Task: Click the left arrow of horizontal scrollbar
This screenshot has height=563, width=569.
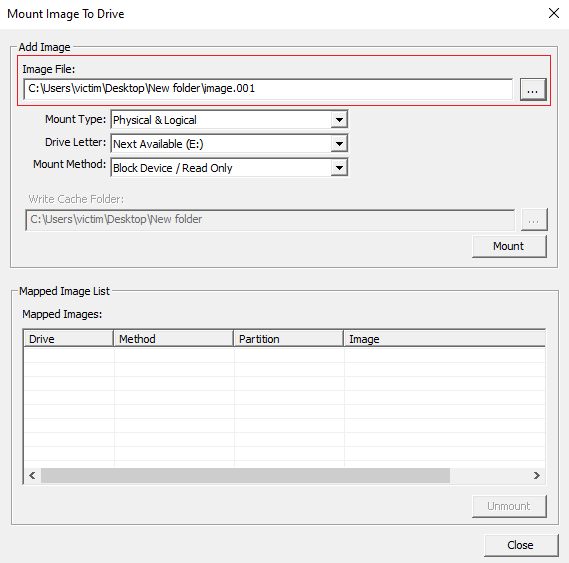Action: pyautogui.click(x=32, y=476)
